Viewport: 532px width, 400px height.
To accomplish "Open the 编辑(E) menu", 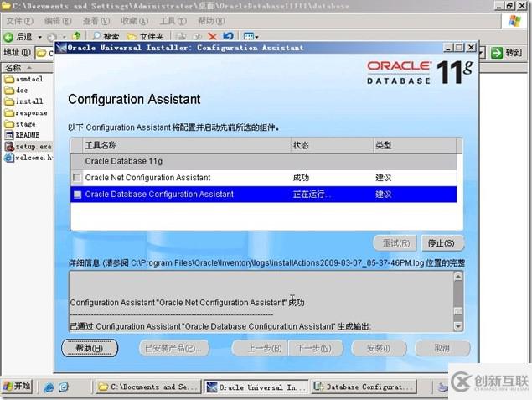I will [58, 21].
